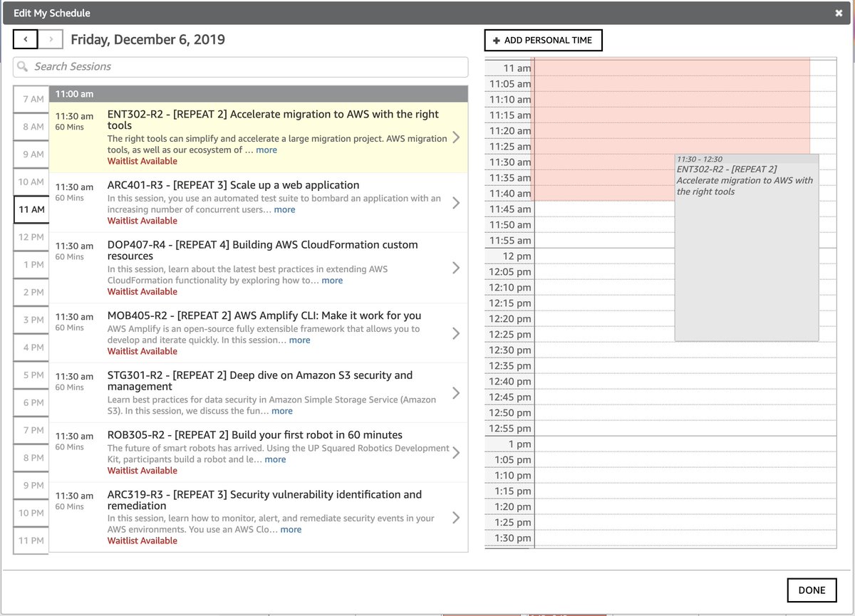Click Friday, December 6, 2019 date heading

(148, 40)
